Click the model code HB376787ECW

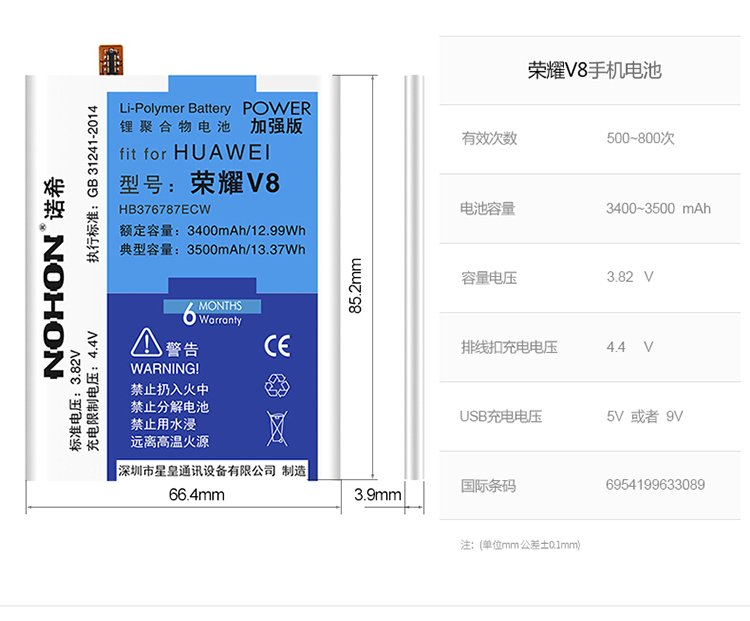[x=165, y=210]
